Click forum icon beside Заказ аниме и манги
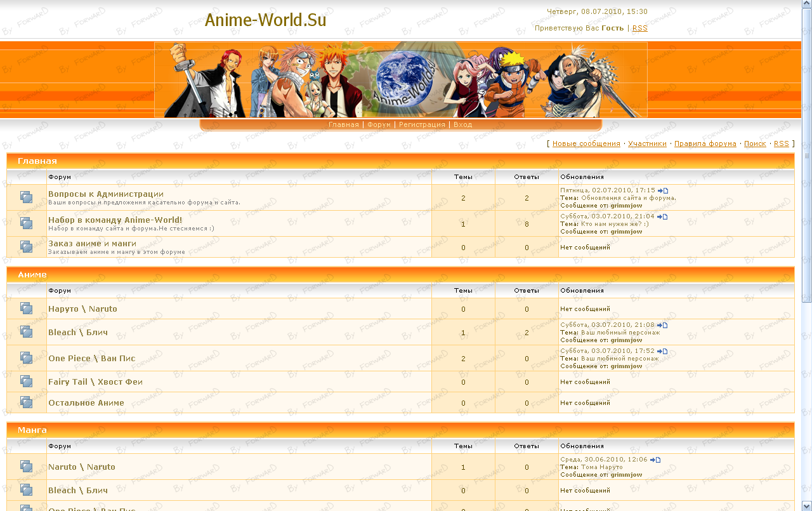The image size is (812, 511). (x=26, y=247)
